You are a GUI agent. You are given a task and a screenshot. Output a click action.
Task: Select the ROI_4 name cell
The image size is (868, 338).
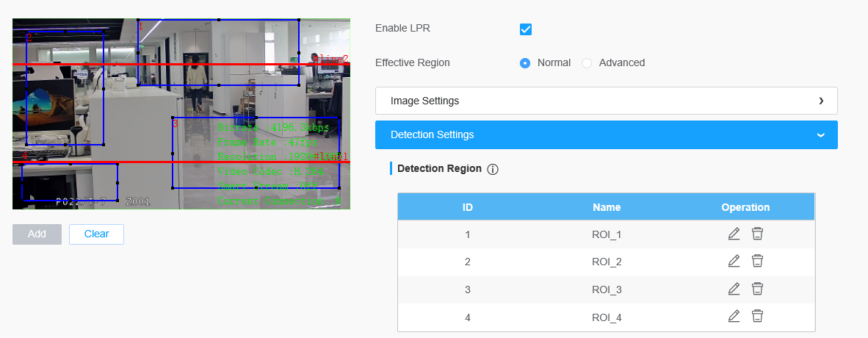tap(607, 317)
